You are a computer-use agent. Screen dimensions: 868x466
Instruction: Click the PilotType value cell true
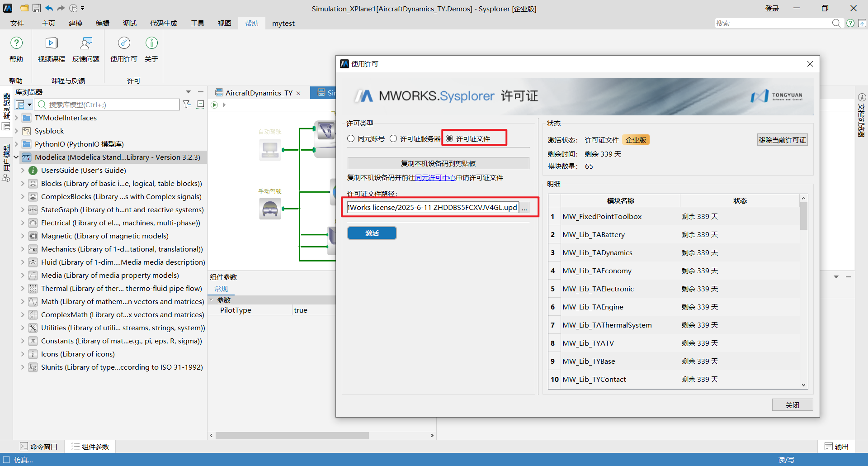tap(314, 310)
